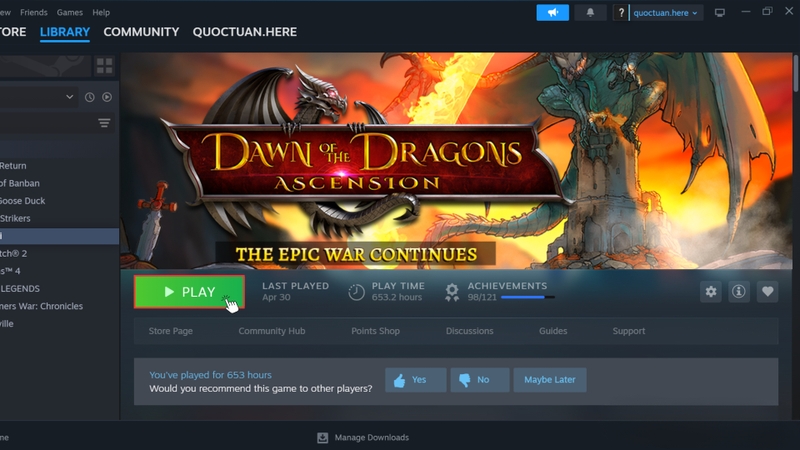Viewport: 800px width, 450px height.
Task: Click the announcements megaphone icon
Action: [x=553, y=13]
